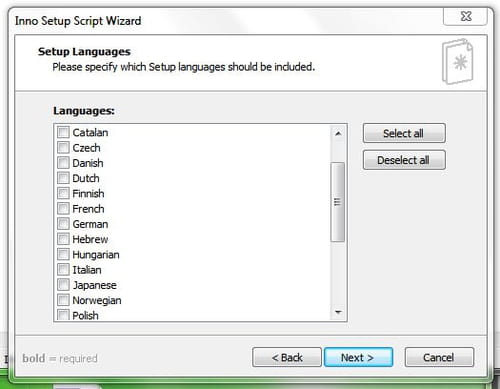
Task: Click the Finnish text label
Action: click(88, 194)
